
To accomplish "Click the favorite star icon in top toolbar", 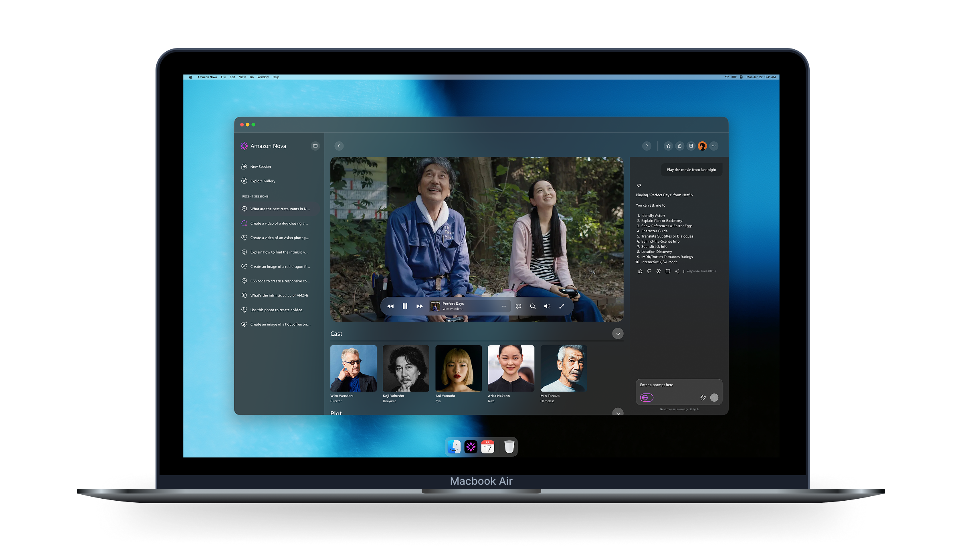I will (668, 146).
